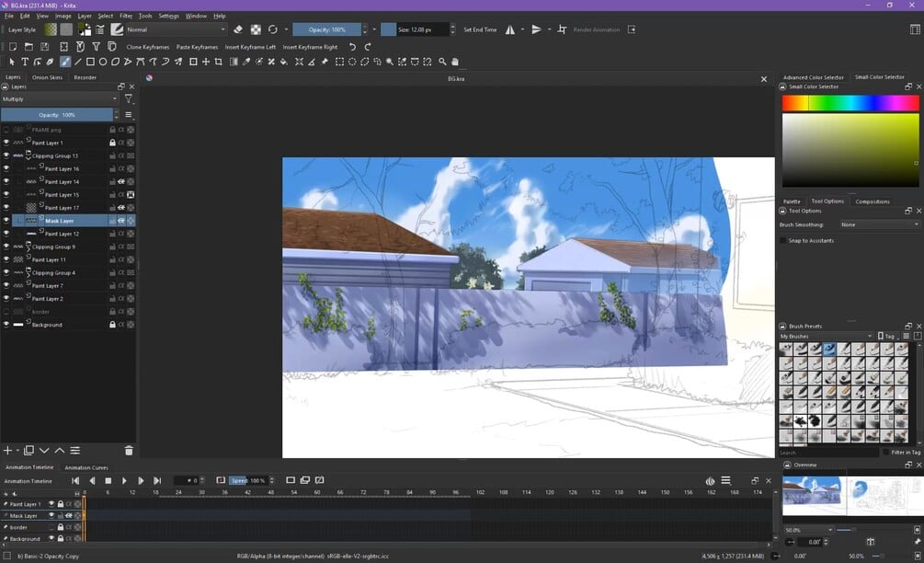Enable Snap to Assistants checkbox
Image resolution: width=924 pixels, height=563 pixels.
pyautogui.click(x=783, y=240)
